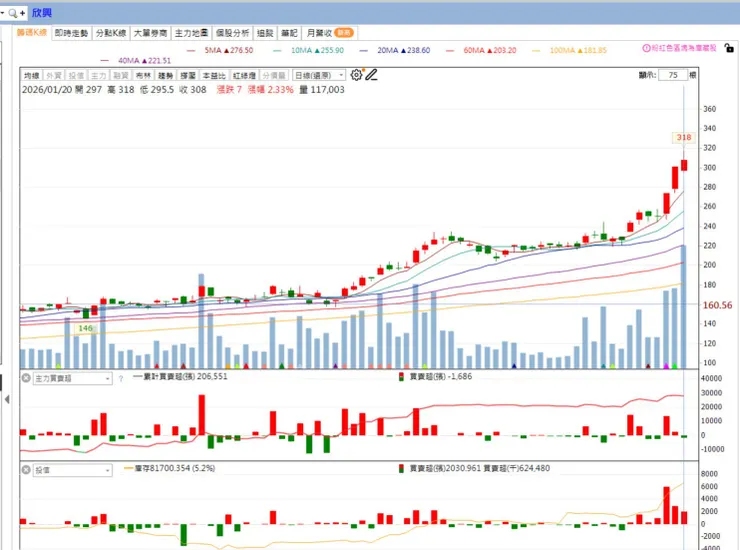Image resolution: width=740 pixels, height=550 pixels.
Task: Click the 40MA purple legend entry
Action: click(x=136, y=60)
